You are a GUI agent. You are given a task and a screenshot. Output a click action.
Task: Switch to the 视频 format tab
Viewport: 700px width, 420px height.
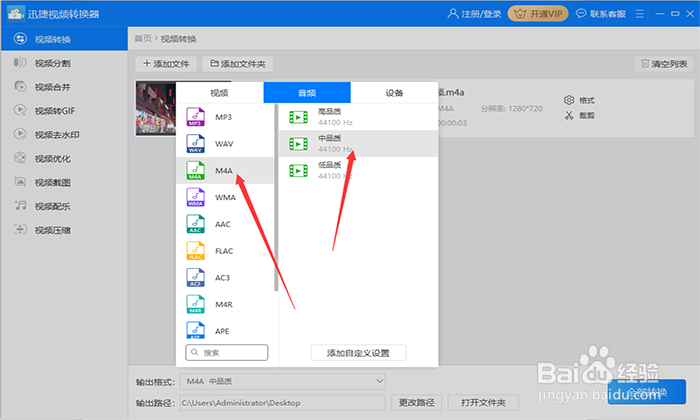[219, 92]
